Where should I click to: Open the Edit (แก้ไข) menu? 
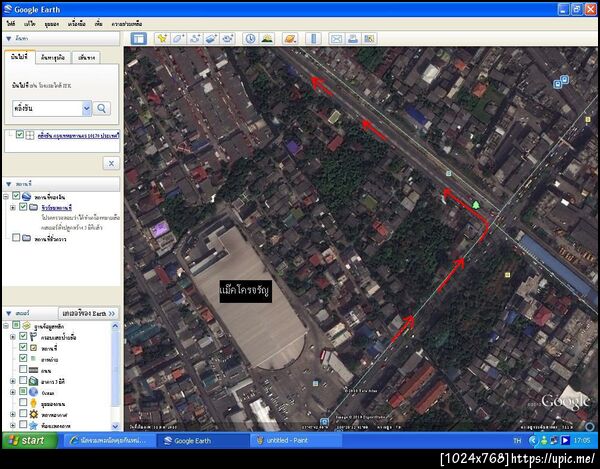coord(29,24)
